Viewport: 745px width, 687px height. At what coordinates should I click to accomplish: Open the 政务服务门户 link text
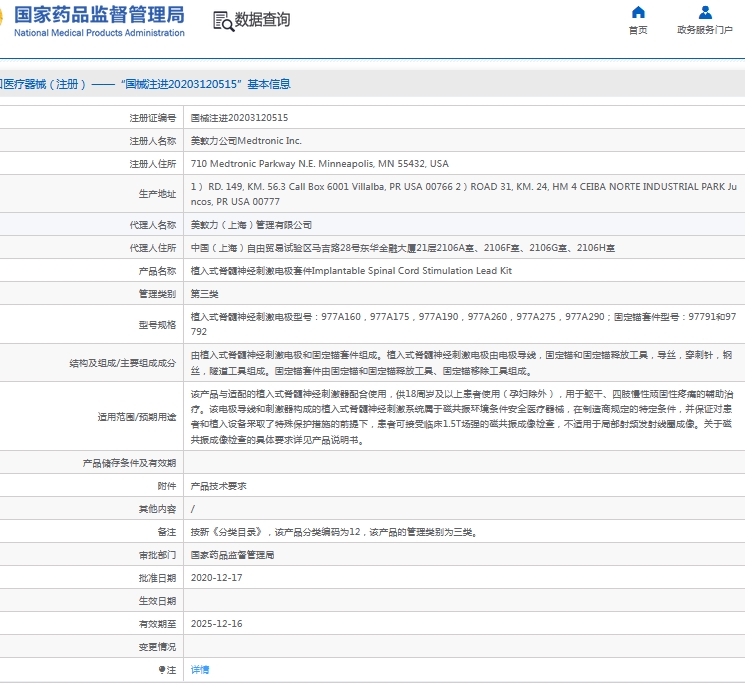click(x=705, y=30)
